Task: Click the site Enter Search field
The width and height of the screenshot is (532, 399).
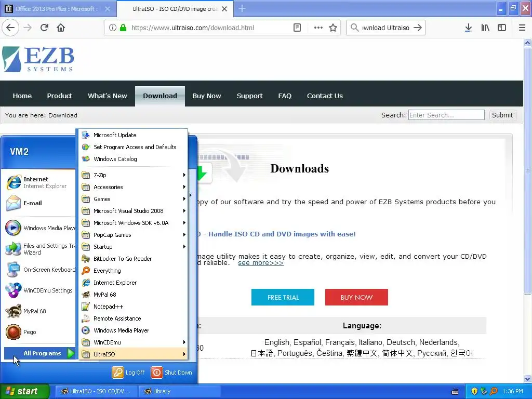Action: click(x=446, y=115)
